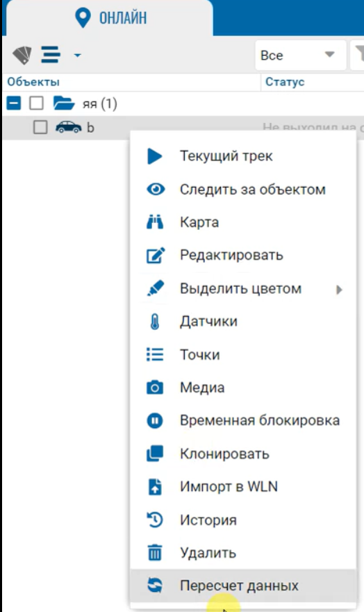Click the thermometer icon for Датчики
This screenshot has height=612, width=364.
click(x=155, y=322)
